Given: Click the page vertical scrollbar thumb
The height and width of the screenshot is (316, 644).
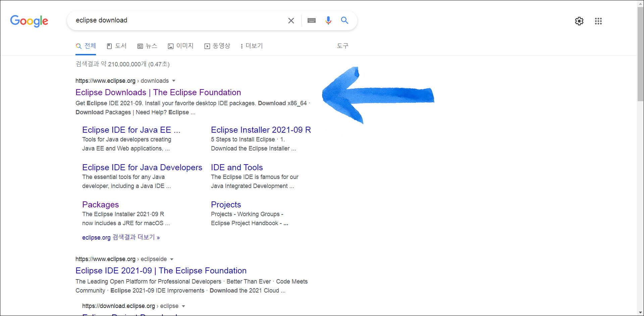Looking at the screenshot, I should coord(640,54).
